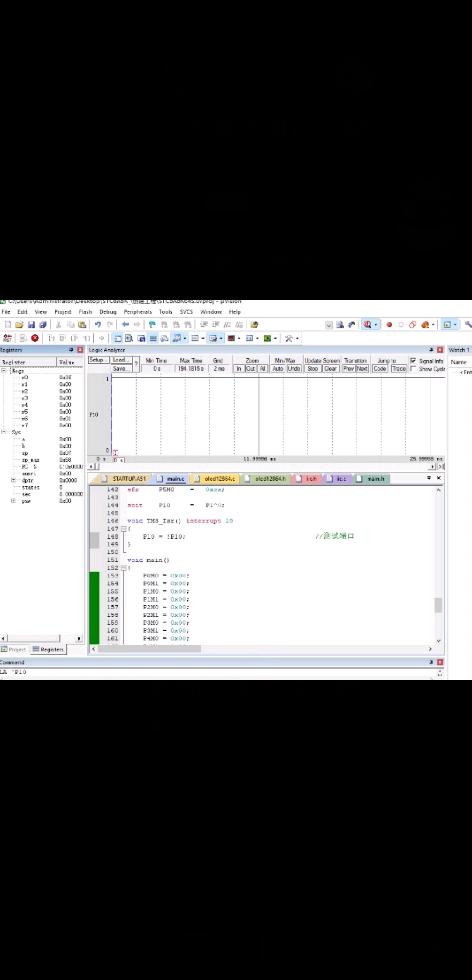Expand the dptr register node
This screenshot has width=472, height=980.
pos(14,480)
